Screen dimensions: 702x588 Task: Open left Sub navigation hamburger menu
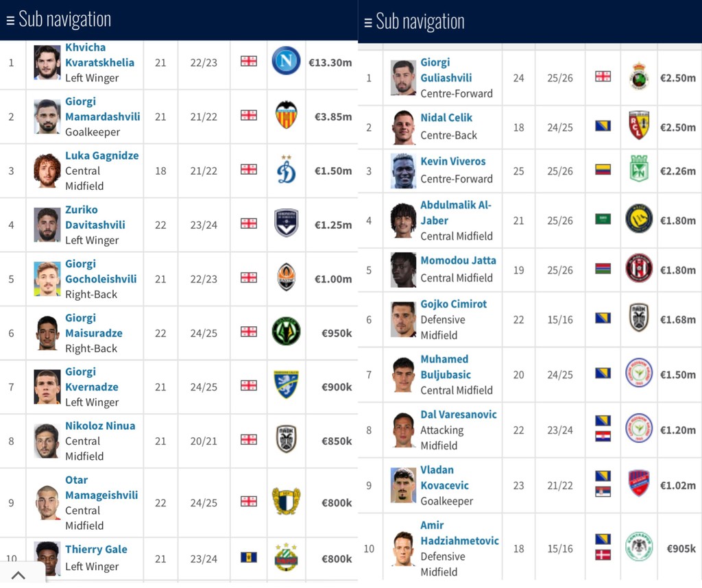tap(10, 20)
